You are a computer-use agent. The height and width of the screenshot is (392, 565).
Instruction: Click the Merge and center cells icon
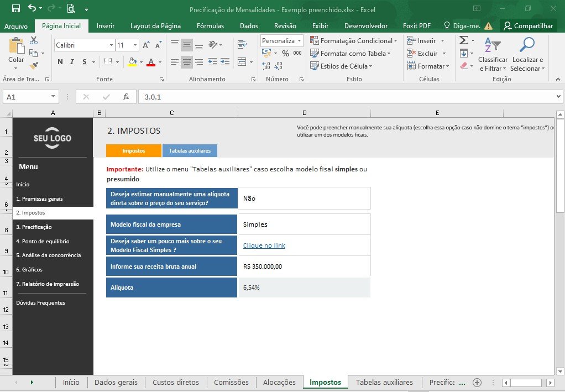(x=242, y=62)
